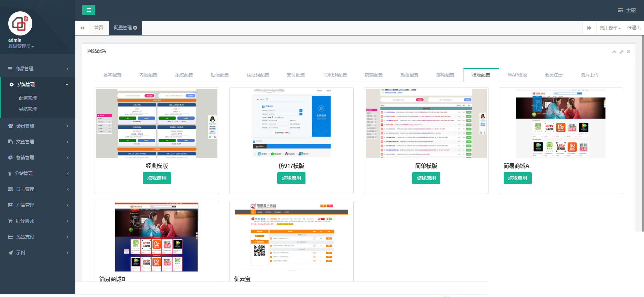
Task: Switch to the 会员注册 tab
Action: pos(554,75)
